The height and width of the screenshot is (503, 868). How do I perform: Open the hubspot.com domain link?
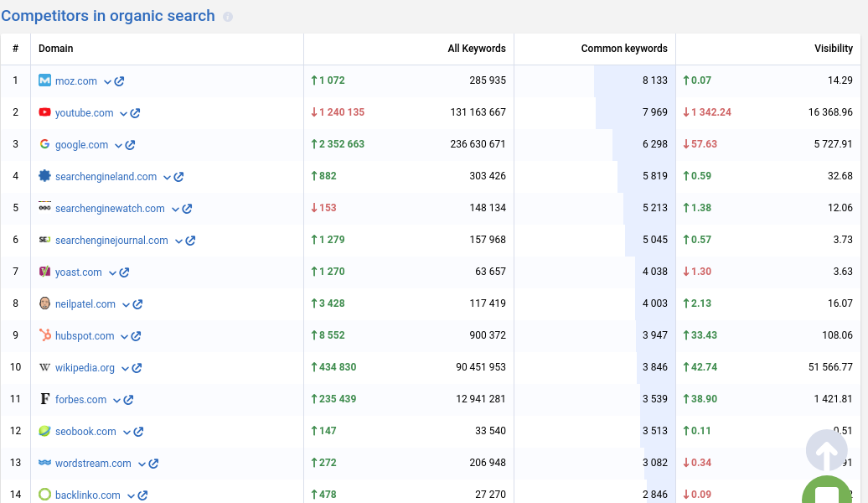85,335
